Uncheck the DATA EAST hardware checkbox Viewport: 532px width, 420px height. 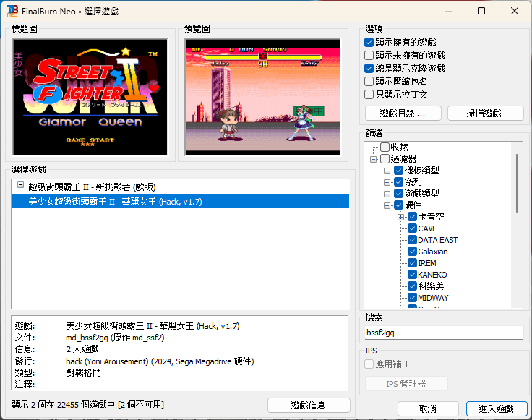point(412,240)
